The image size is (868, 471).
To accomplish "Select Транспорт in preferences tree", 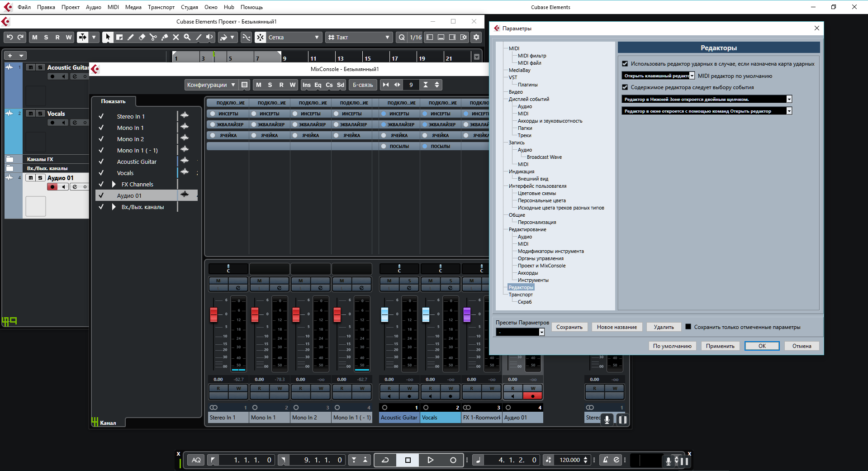I will 521,295.
